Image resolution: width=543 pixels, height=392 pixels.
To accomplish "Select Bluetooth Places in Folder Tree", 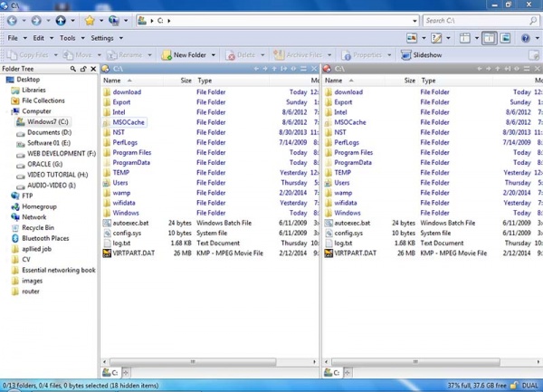I will [x=45, y=238].
